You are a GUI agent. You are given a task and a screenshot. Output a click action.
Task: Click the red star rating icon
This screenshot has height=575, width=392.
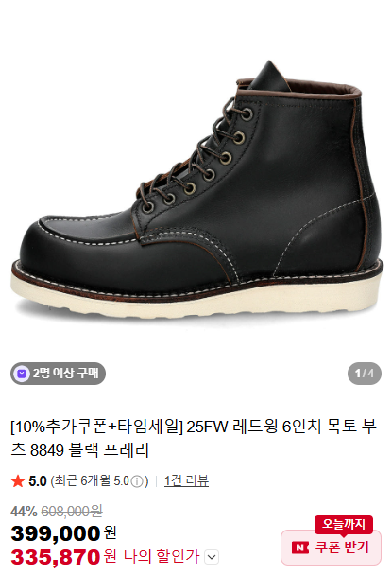pos(18,481)
